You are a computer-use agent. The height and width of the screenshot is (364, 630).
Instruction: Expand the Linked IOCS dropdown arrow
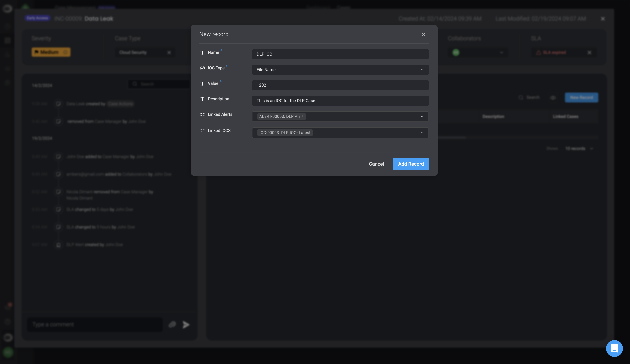pos(422,133)
